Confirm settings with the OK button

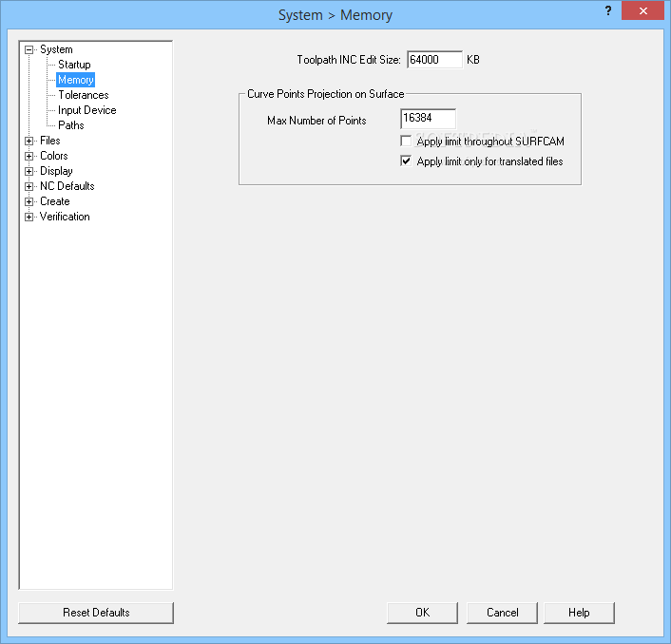click(x=422, y=613)
